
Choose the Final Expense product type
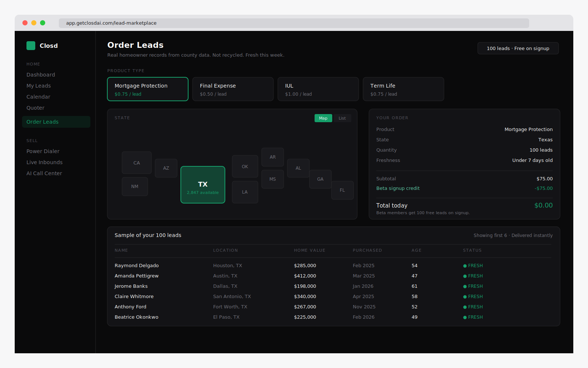click(233, 89)
